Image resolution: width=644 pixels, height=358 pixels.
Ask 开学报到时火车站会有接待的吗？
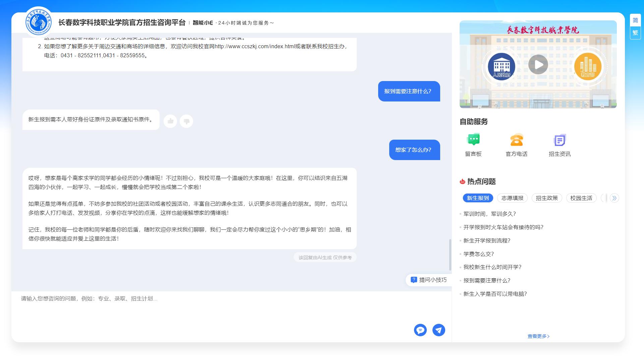click(503, 227)
